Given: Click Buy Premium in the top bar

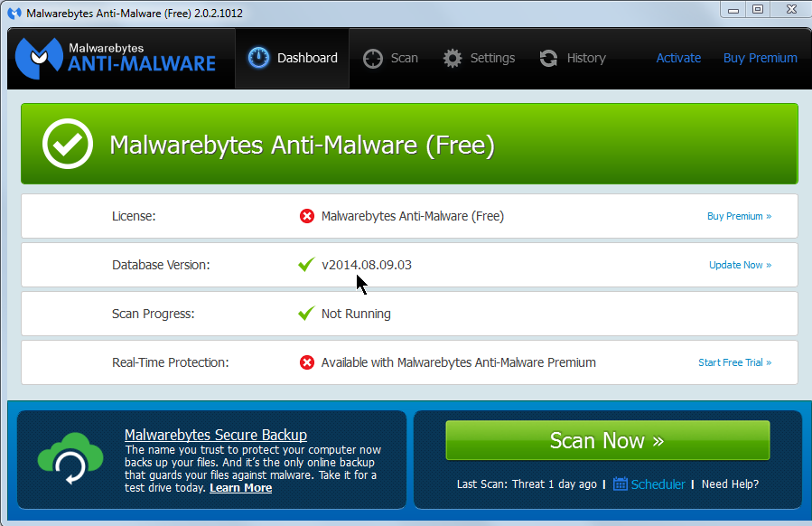Looking at the screenshot, I should [761, 58].
